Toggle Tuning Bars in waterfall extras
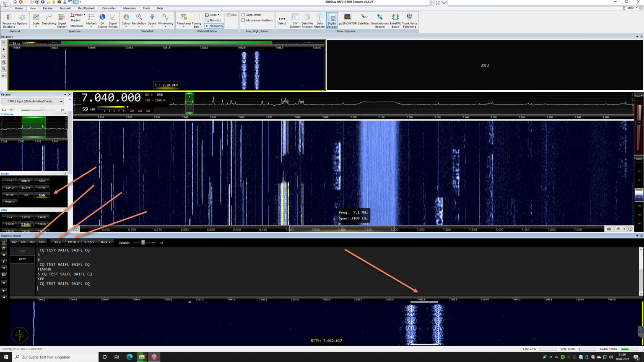Screen dimensions: 644x362 click(197, 21)
